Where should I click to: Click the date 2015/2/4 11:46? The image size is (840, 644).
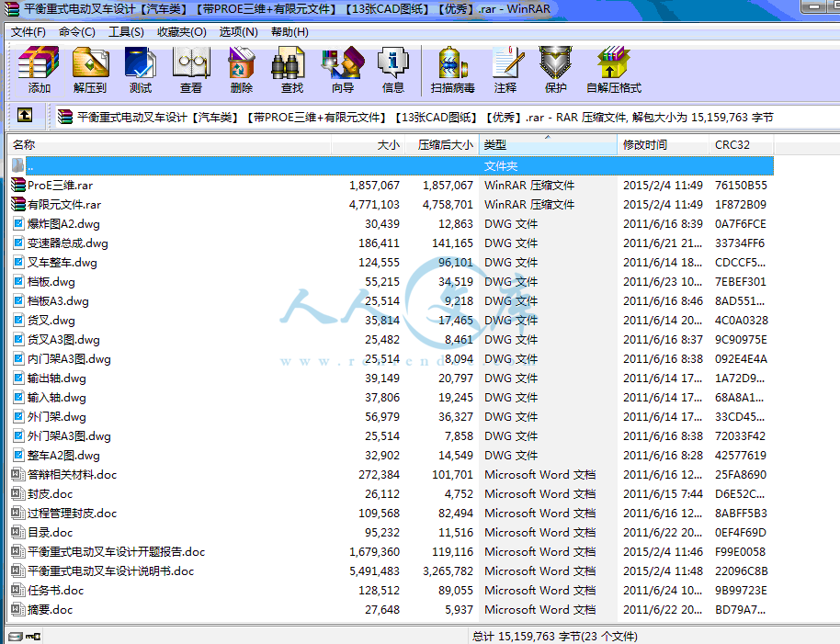[x=663, y=551]
